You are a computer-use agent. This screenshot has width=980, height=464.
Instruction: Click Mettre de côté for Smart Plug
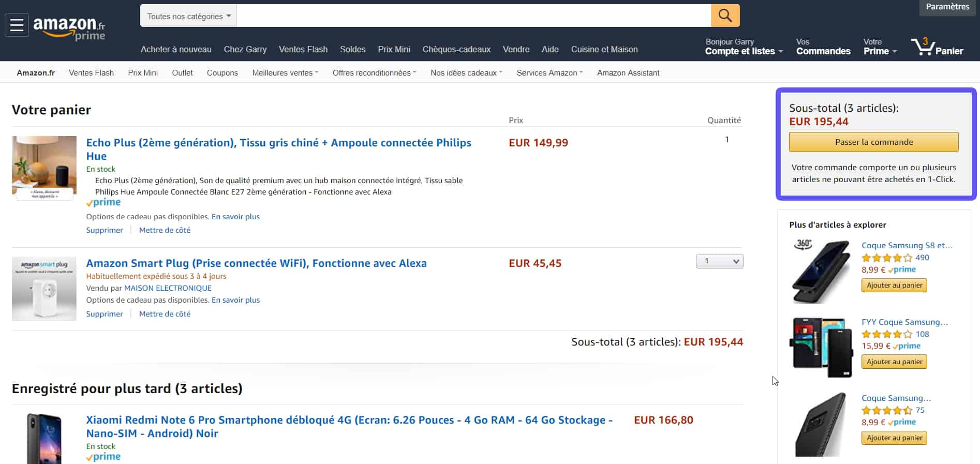point(165,314)
